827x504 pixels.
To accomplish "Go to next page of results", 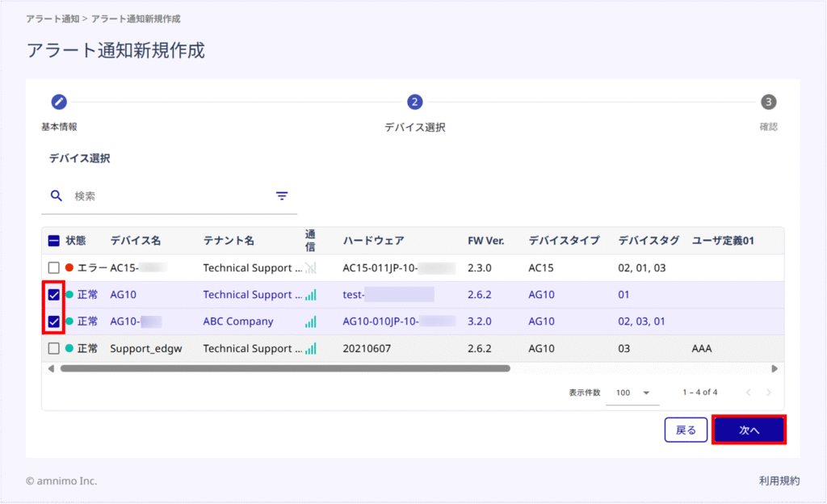I will [769, 393].
